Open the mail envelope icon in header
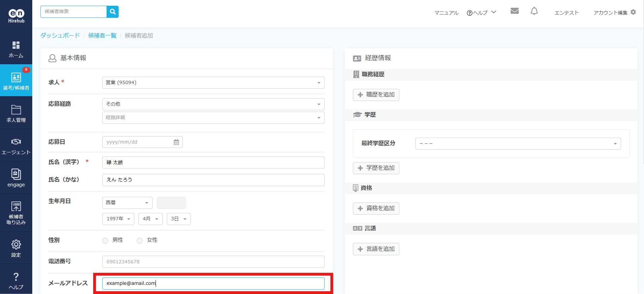The width and height of the screenshot is (644, 294). tap(514, 11)
